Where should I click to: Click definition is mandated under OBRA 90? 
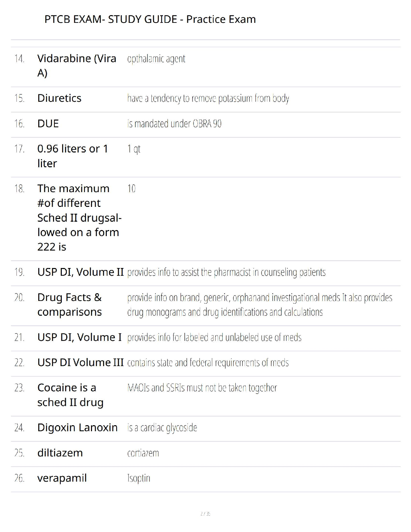coord(174,124)
